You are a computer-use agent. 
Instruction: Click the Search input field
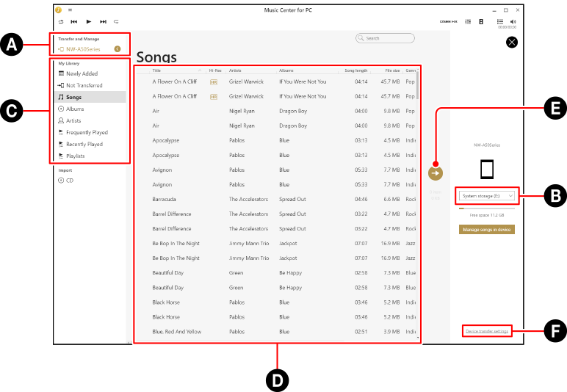pyautogui.click(x=386, y=38)
